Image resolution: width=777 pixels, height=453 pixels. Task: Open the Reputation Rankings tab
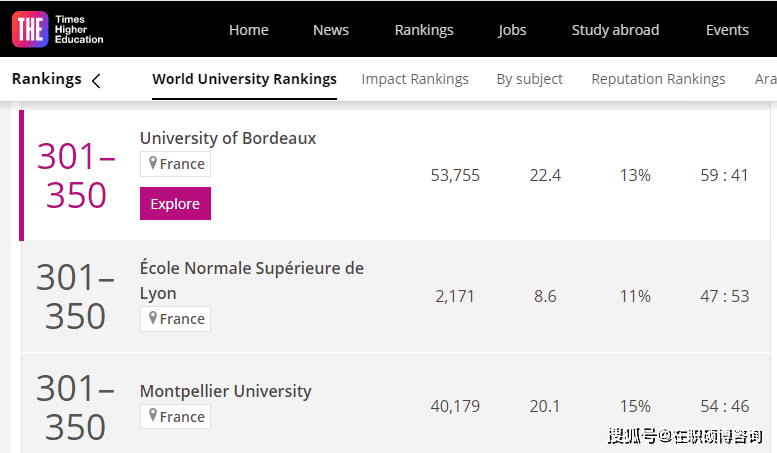pos(658,79)
